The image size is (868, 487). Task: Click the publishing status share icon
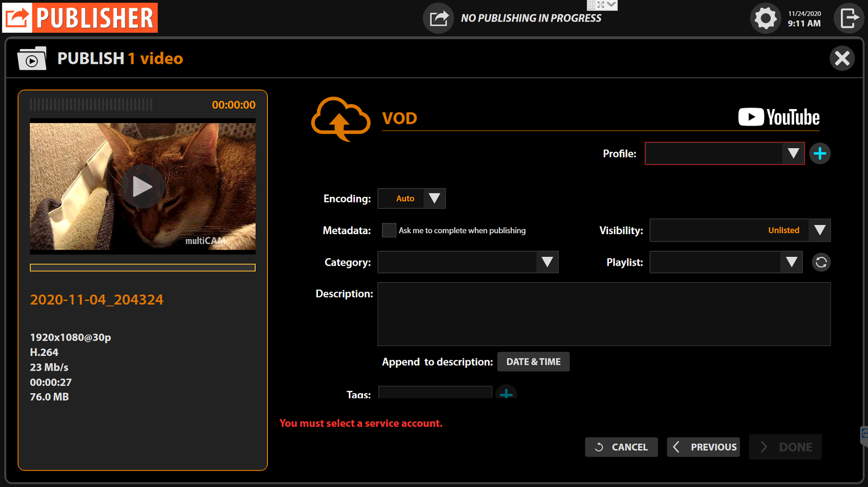pos(439,19)
